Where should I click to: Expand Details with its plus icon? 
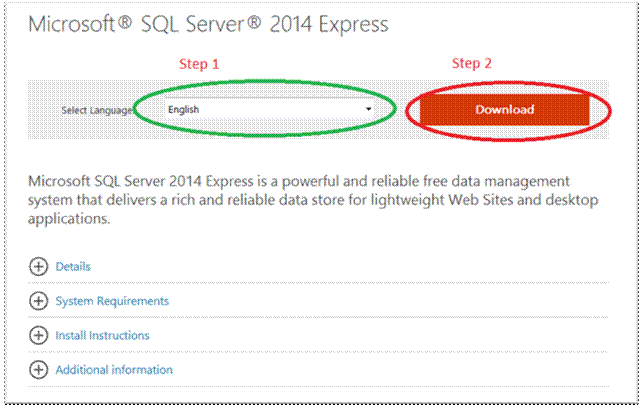(39, 267)
